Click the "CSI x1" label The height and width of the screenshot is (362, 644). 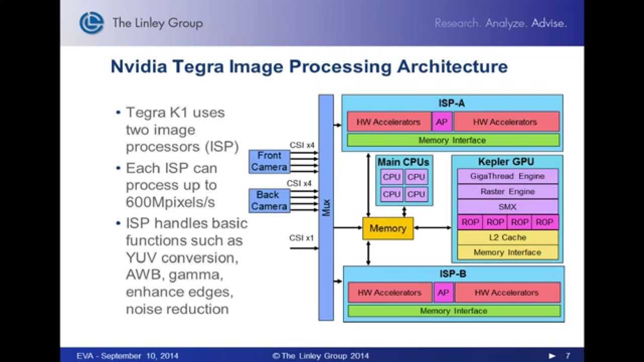coord(302,237)
